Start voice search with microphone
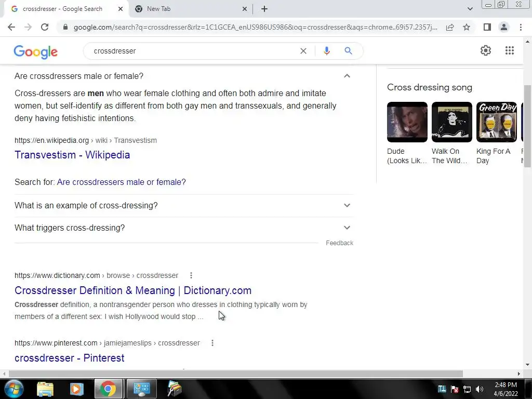The width and height of the screenshot is (532, 399). 326,51
